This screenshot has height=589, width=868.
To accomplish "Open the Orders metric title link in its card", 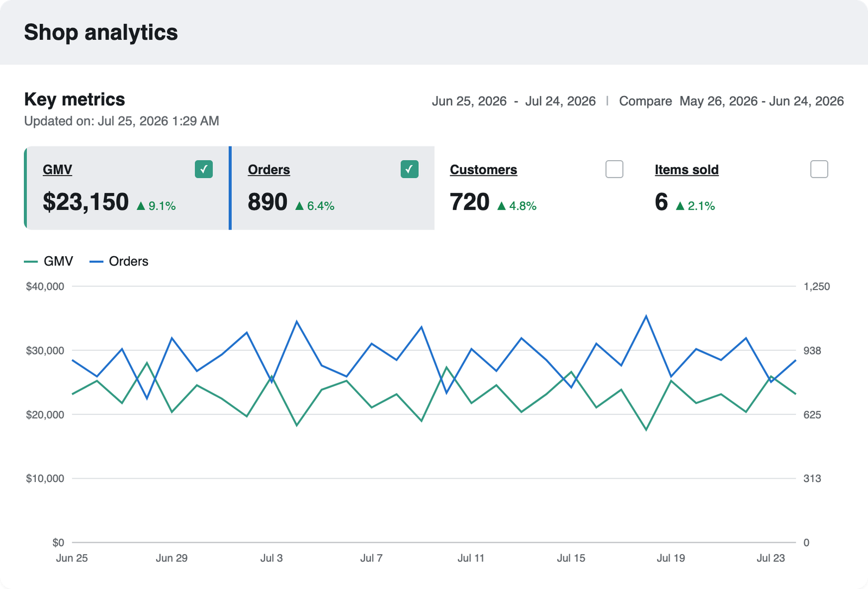I will tap(269, 170).
